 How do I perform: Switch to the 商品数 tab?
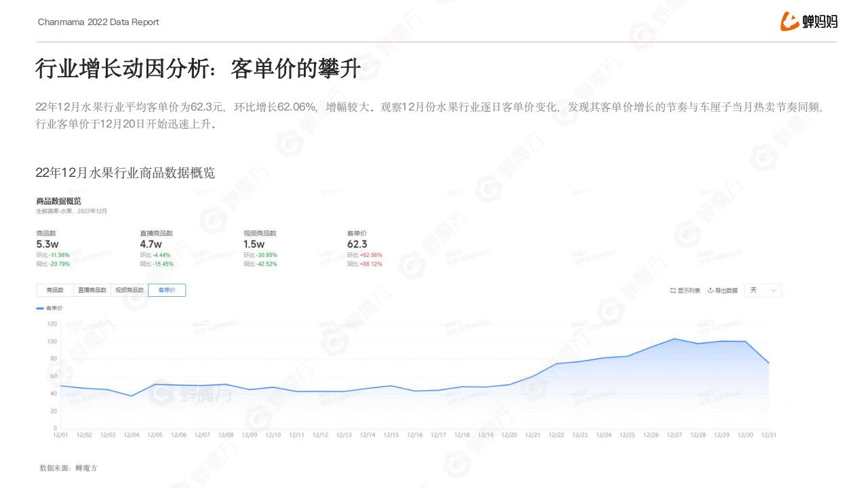click(55, 290)
